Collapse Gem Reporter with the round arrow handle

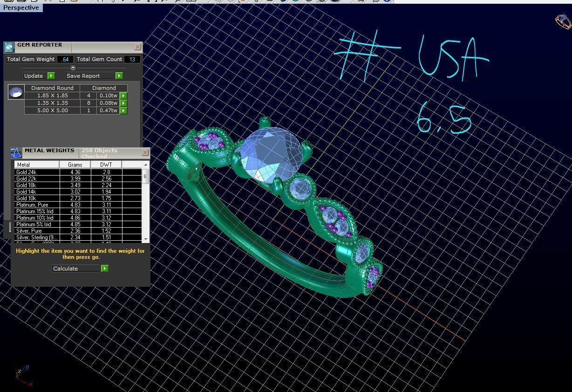click(x=73, y=68)
